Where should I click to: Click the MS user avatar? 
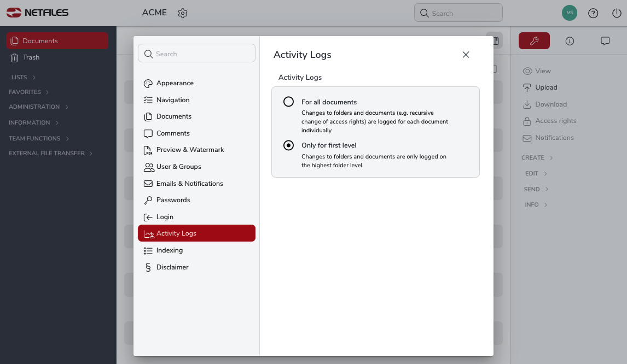(570, 13)
